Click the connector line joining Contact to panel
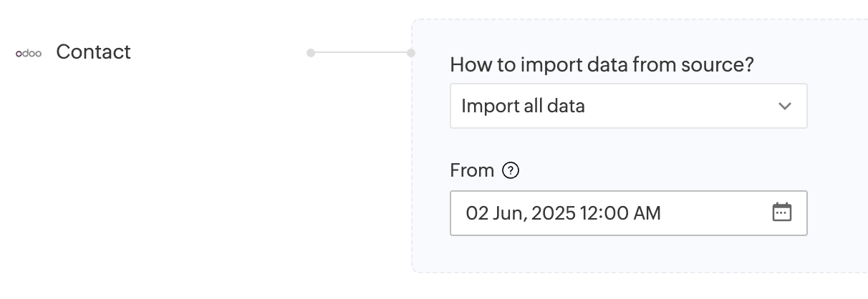Viewport: 868px width, 299px height. (361, 53)
